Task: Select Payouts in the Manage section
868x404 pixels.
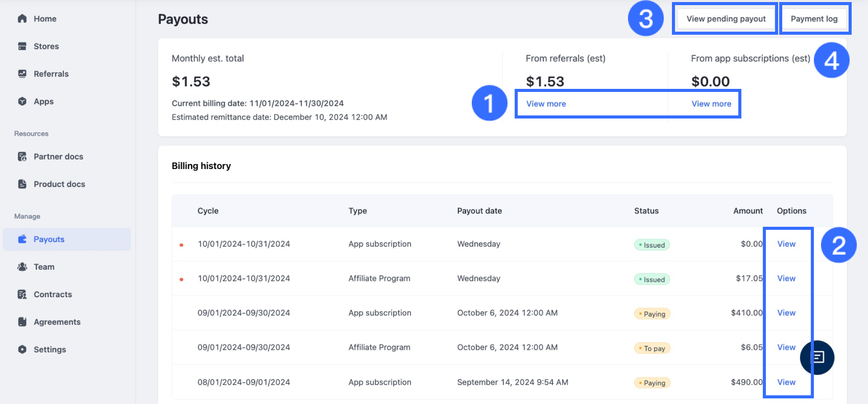Action: tap(49, 240)
